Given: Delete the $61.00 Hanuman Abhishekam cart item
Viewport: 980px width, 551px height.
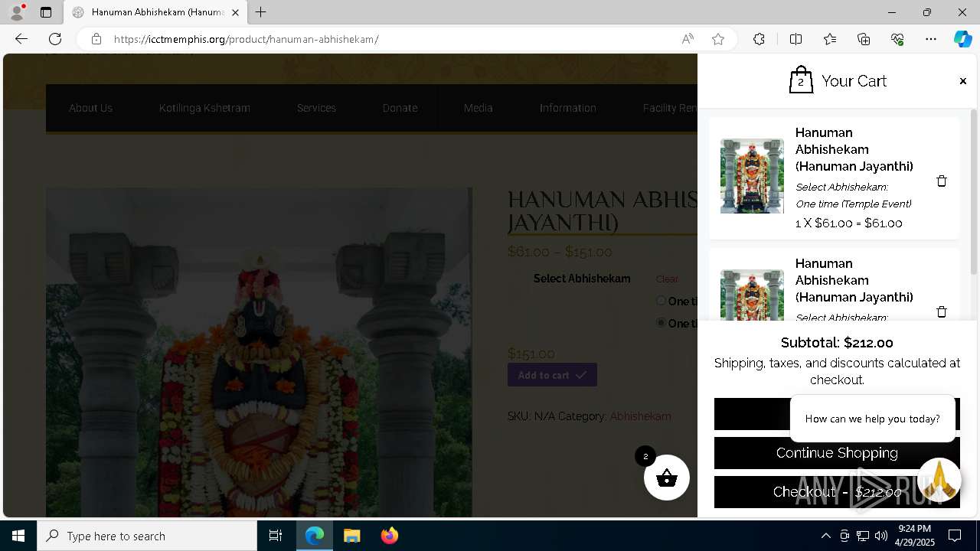Looking at the screenshot, I should [942, 181].
